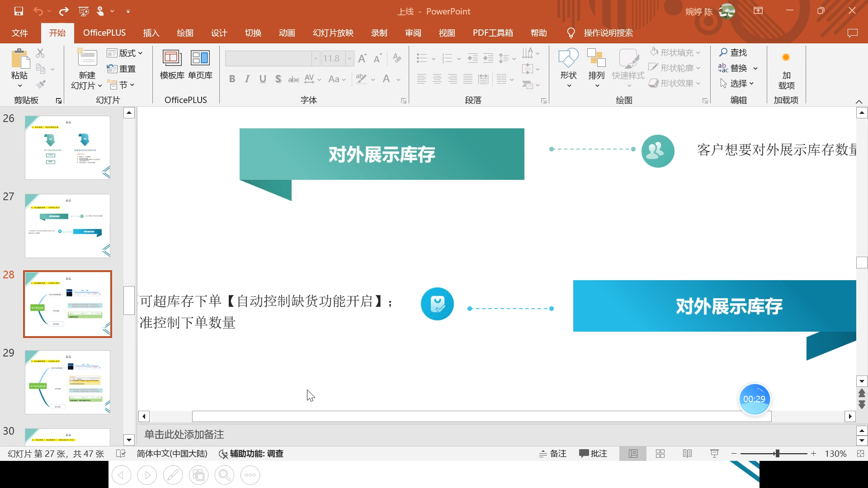
Task: Click the 查找 find tool
Action: click(733, 52)
